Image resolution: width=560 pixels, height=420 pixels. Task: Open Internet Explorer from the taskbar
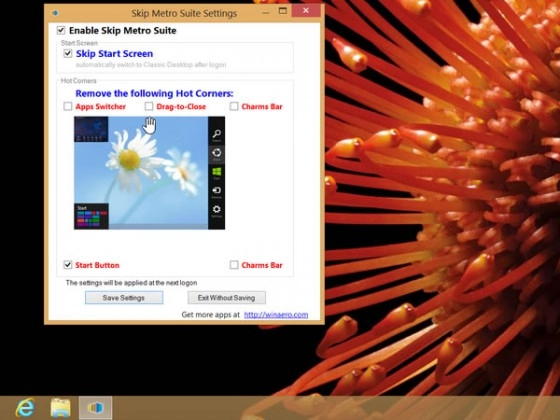point(25,408)
